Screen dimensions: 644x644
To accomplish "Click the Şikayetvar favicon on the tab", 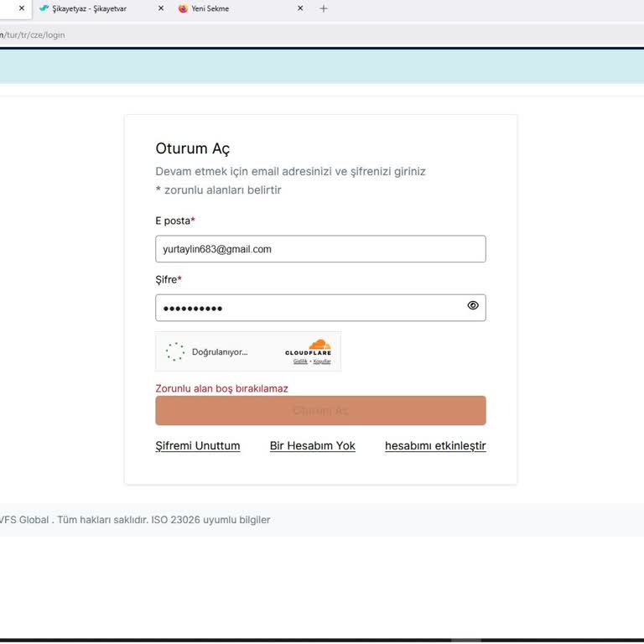I will tap(44, 8).
